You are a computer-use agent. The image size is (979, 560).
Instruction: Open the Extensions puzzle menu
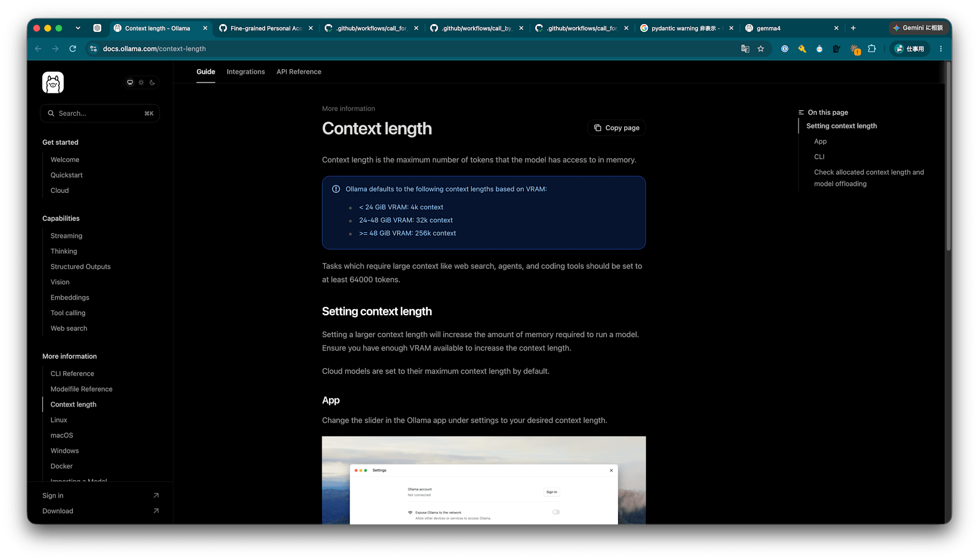(872, 48)
